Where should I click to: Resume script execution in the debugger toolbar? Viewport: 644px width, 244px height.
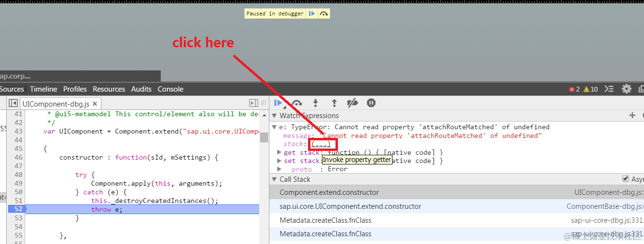(279, 103)
